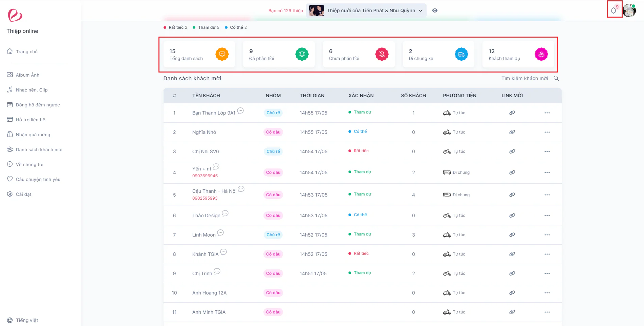Click Có thể status for Thảo Design
The image size is (644, 326).
tap(358, 215)
